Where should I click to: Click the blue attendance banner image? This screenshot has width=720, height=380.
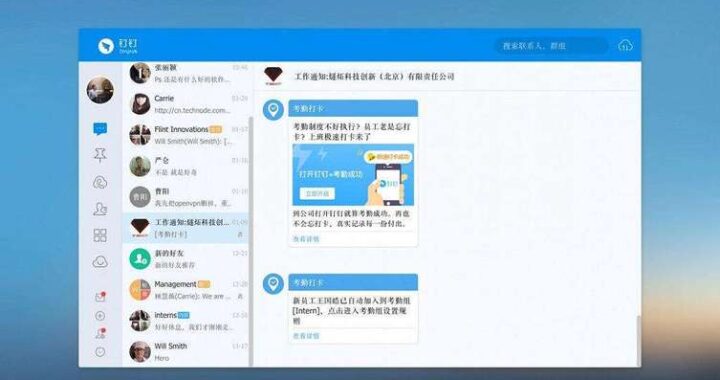[x=353, y=175]
